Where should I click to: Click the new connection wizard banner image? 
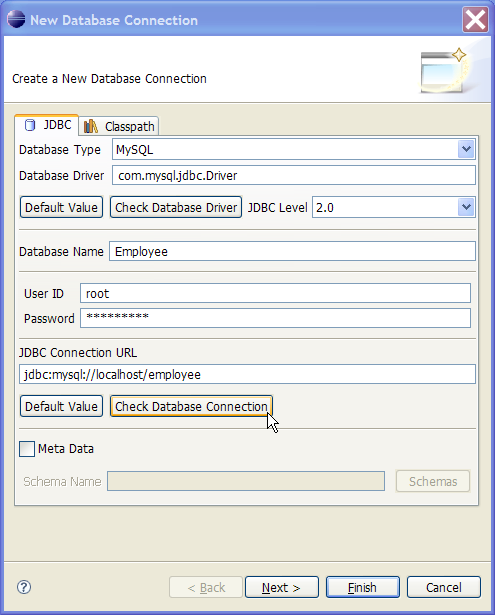point(445,71)
